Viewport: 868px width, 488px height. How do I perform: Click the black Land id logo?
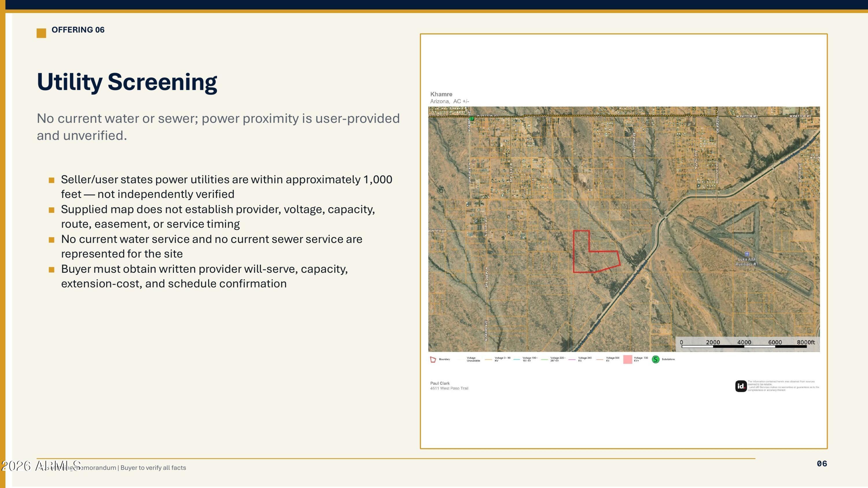coord(741,386)
